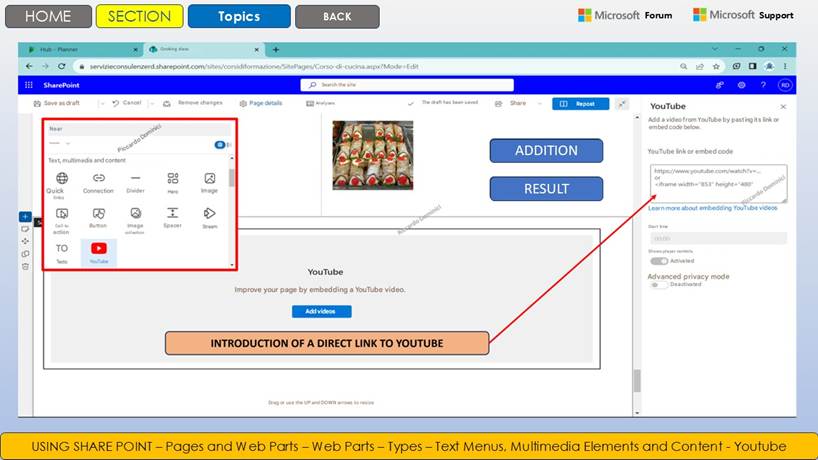Click the BACK navigation button

[337, 17]
